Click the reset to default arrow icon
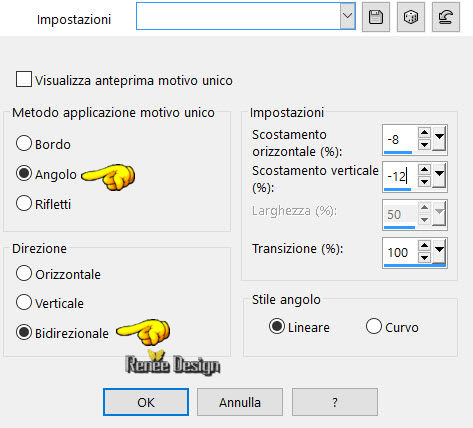Image resolution: width=473 pixels, height=428 pixels. coord(446,17)
